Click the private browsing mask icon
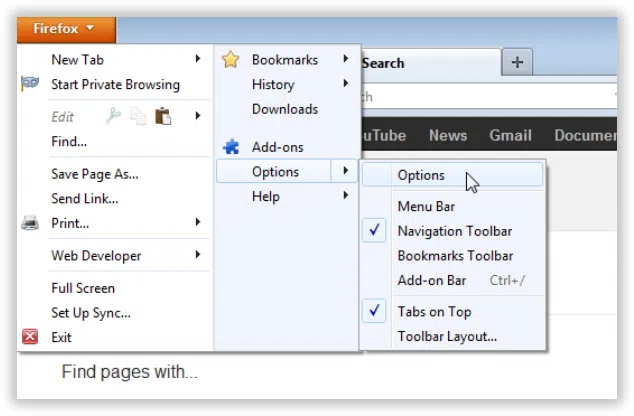Screen dimensions: 634x416 tap(30, 83)
